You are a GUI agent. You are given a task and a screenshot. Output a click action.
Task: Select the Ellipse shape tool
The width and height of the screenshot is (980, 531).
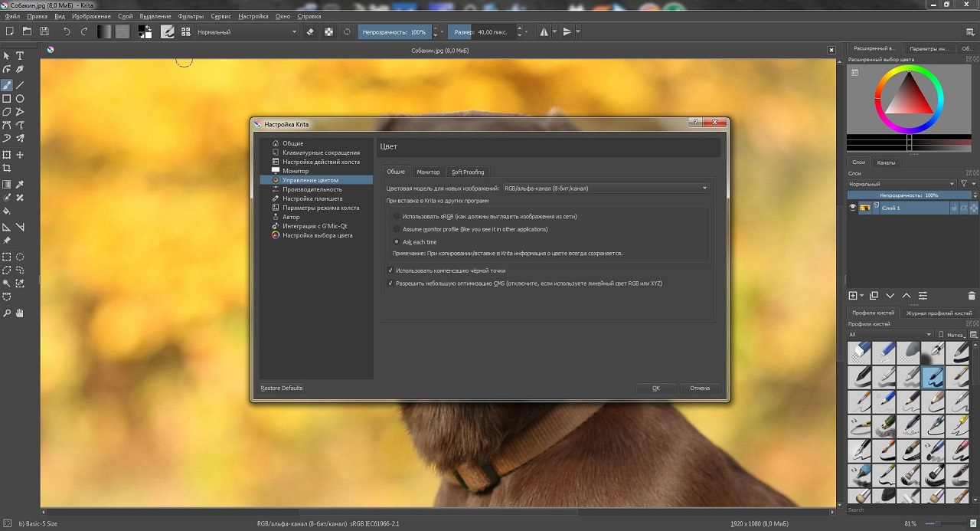point(20,99)
